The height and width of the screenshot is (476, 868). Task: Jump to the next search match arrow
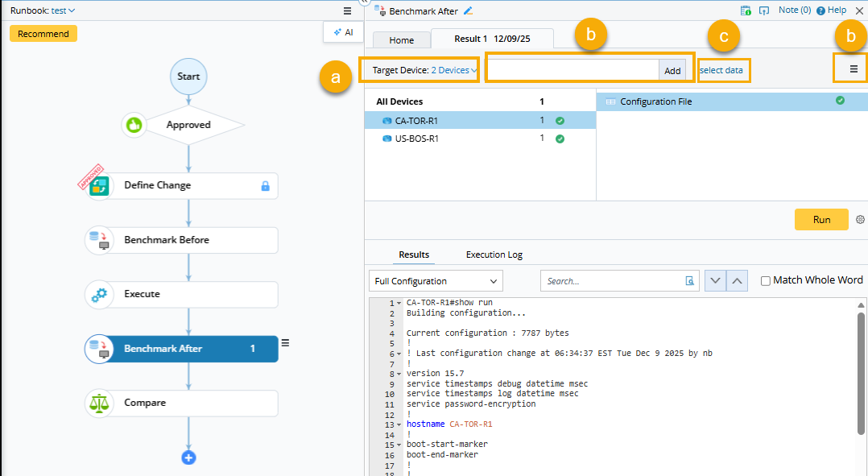click(715, 281)
